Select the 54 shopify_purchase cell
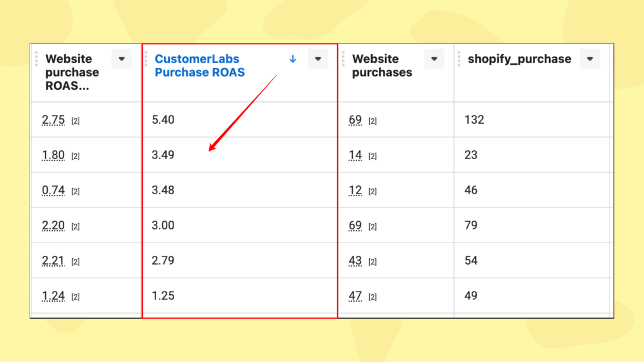Image resolution: width=644 pixels, height=362 pixels. coord(532,261)
